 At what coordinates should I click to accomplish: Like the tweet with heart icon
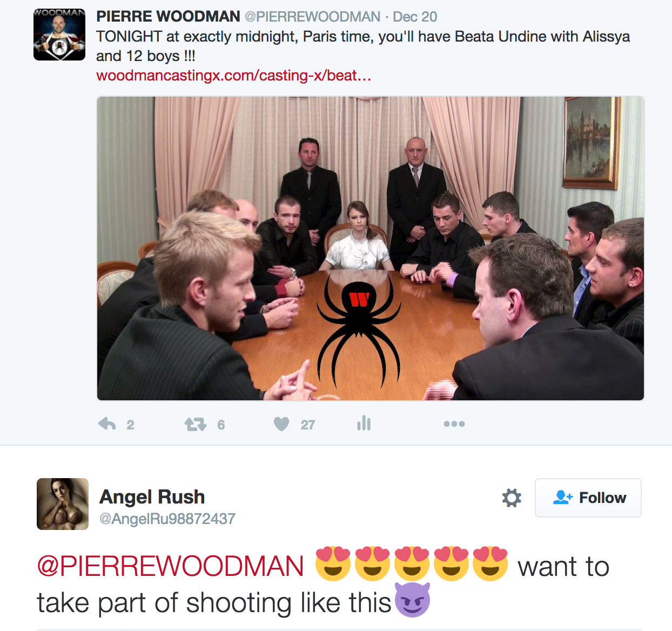pyautogui.click(x=281, y=424)
